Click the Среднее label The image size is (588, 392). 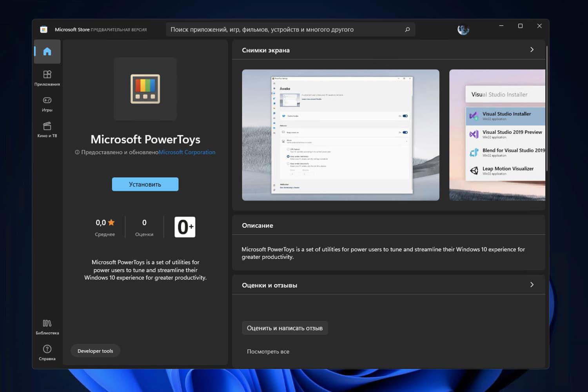tap(105, 234)
